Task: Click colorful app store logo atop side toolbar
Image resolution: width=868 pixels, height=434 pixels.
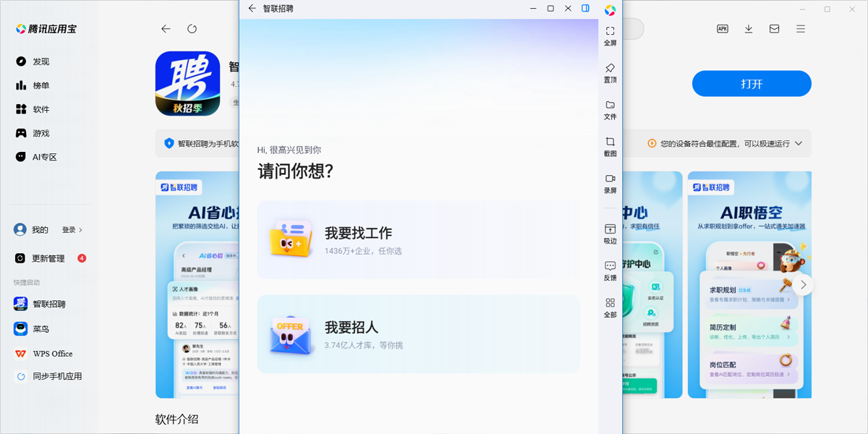Action: (x=610, y=9)
